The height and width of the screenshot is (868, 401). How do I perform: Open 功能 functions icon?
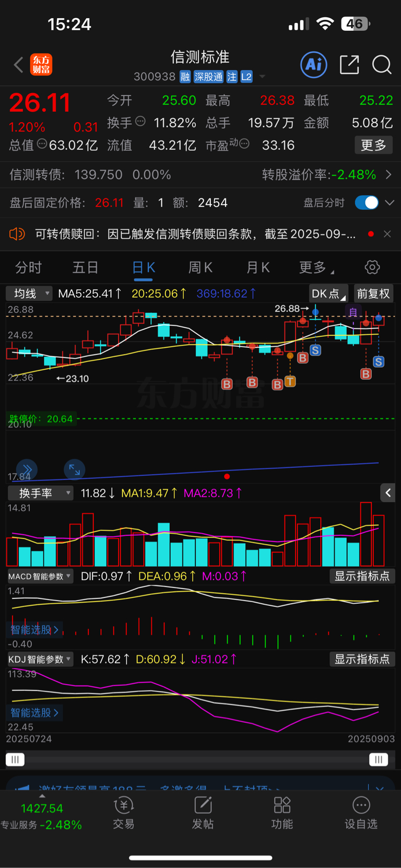coord(282,813)
